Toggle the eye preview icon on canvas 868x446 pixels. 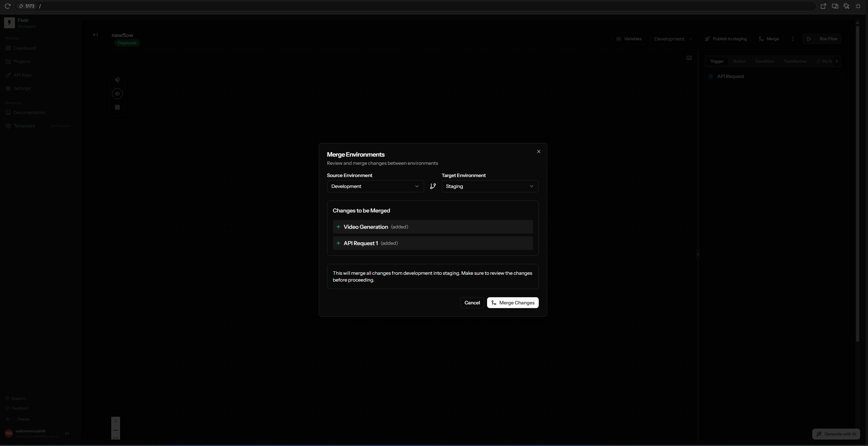[117, 94]
